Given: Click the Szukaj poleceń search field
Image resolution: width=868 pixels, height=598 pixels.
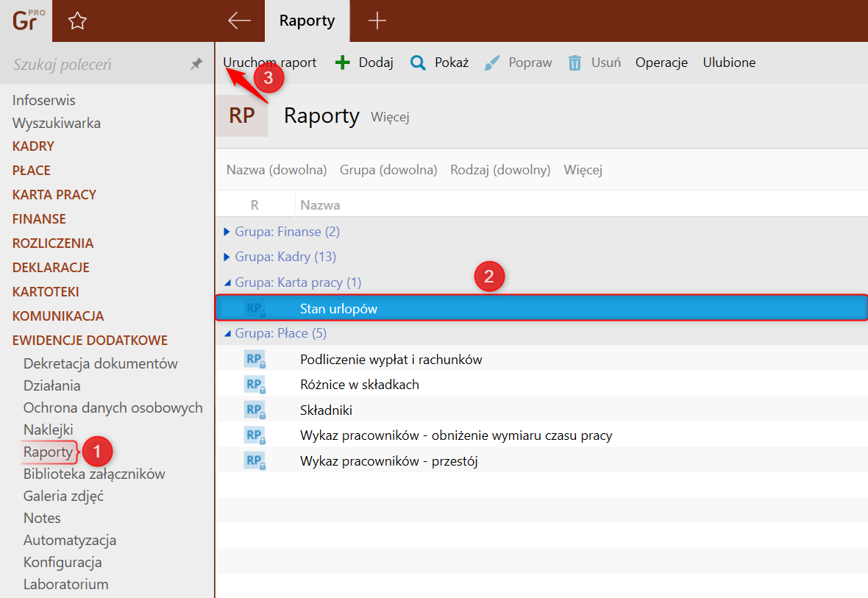Looking at the screenshot, I should point(96,65).
